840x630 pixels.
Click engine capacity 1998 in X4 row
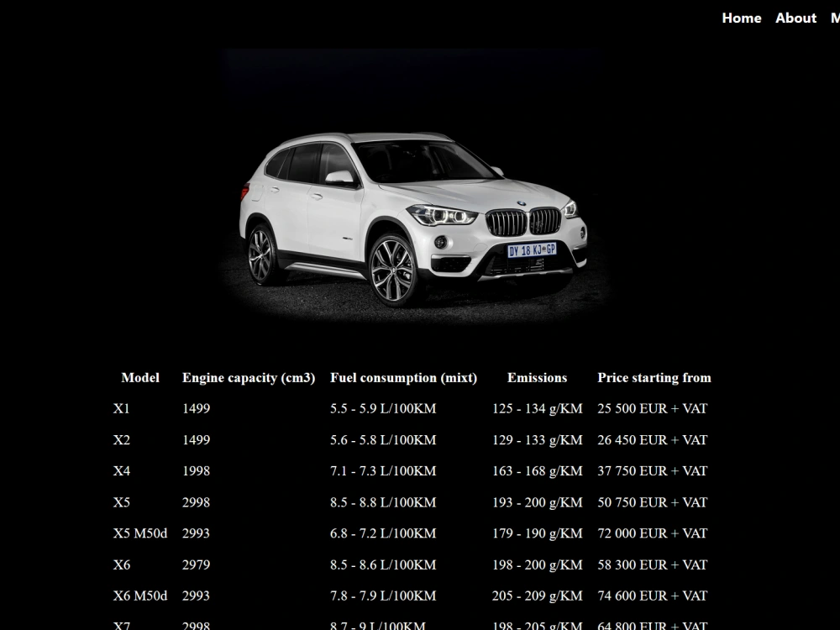pyautogui.click(x=196, y=471)
